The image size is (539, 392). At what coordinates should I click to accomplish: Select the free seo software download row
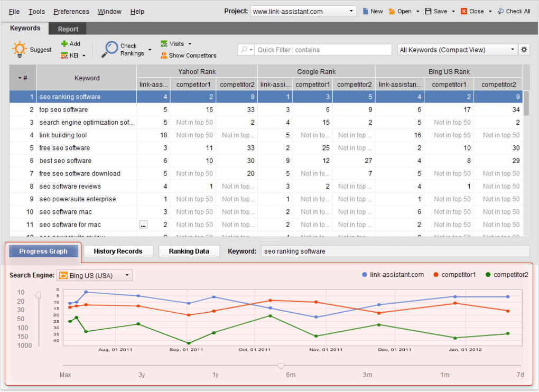[x=266, y=173]
